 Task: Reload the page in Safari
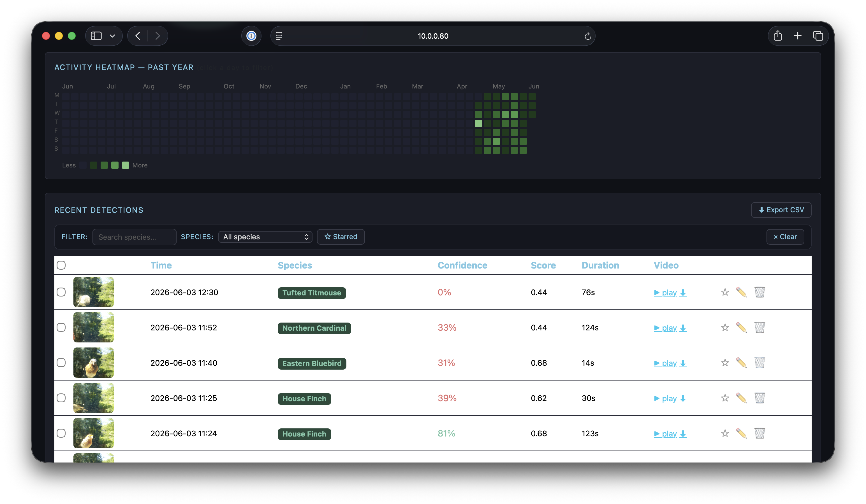588,36
